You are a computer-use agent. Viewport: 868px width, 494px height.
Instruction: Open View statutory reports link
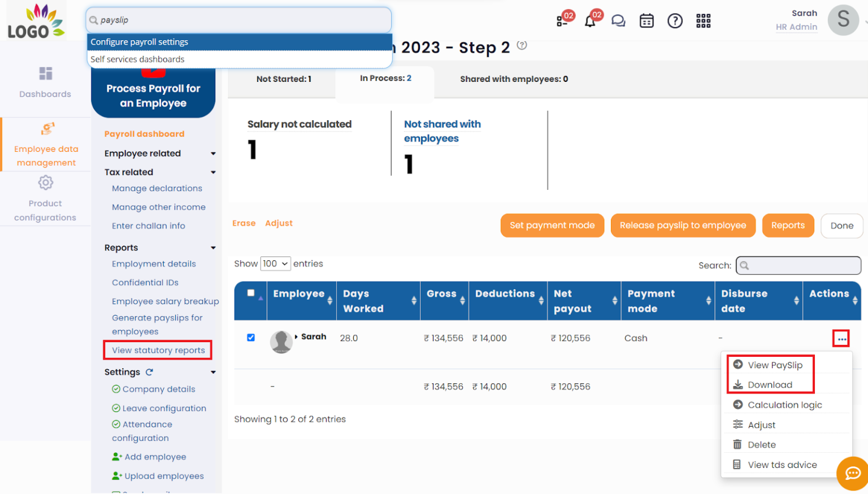tap(157, 350)
